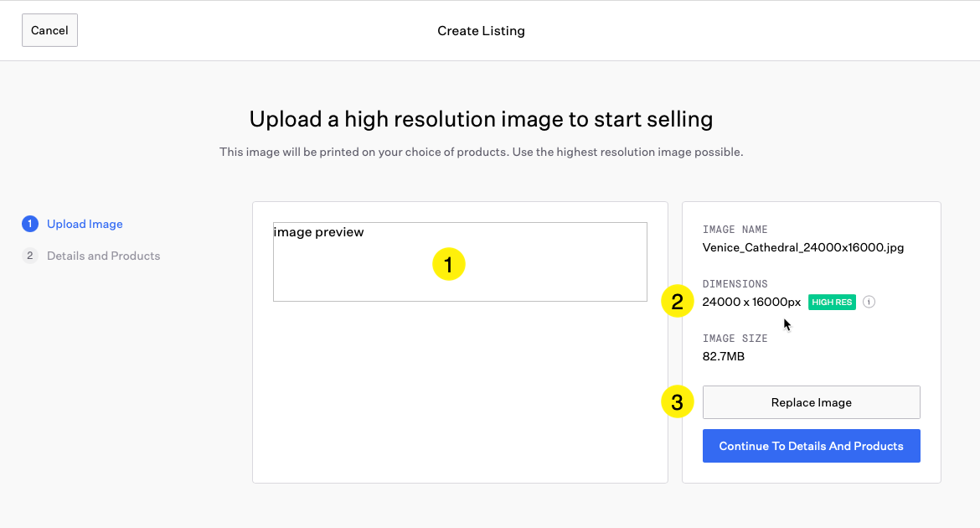Click the yellow number 2 marker
This screenshot has height=528, width=980.
tap(678, 302)
